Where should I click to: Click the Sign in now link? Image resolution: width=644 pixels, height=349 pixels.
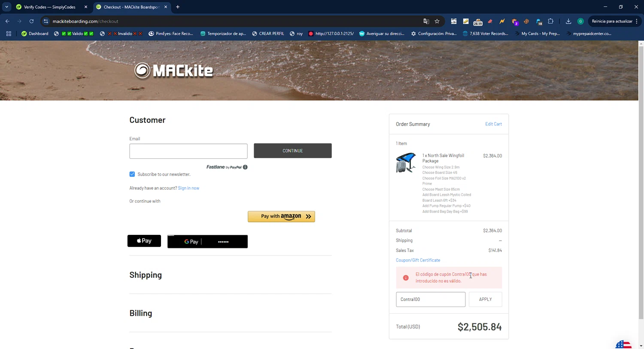[188, 188]
